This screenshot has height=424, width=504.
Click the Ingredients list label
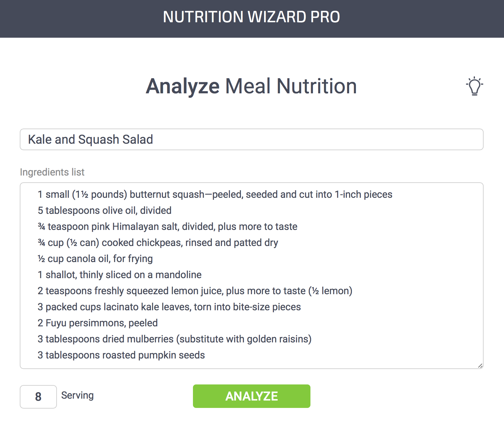pyautogui.click(x=52, y=172)
